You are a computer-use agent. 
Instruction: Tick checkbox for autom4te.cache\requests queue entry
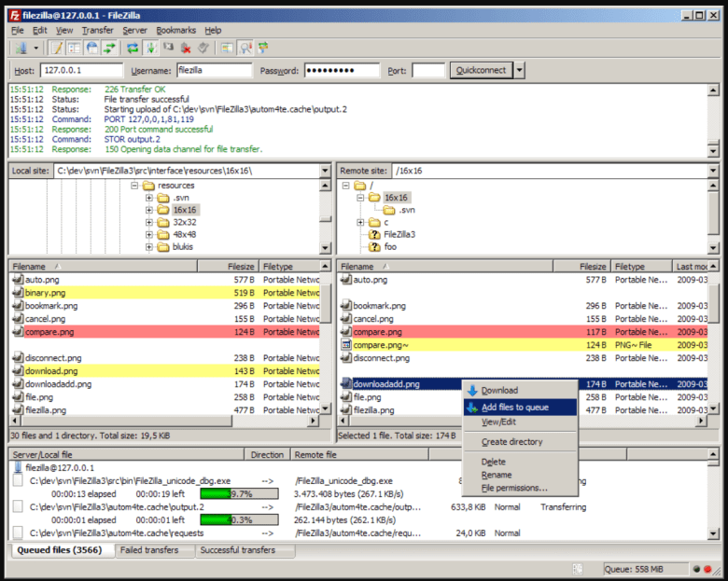[x=18, y=533]
